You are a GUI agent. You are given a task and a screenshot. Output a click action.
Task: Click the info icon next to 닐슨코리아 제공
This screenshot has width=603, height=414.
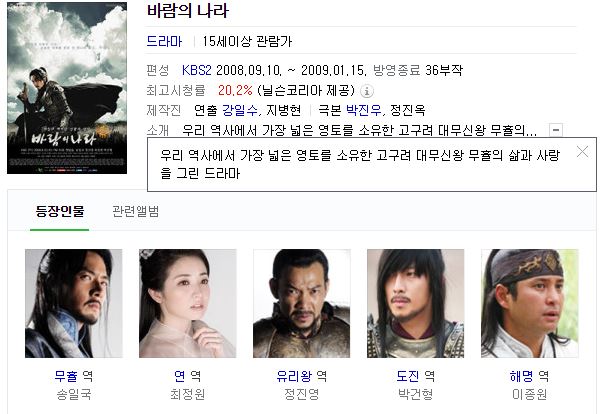point(367,91)
